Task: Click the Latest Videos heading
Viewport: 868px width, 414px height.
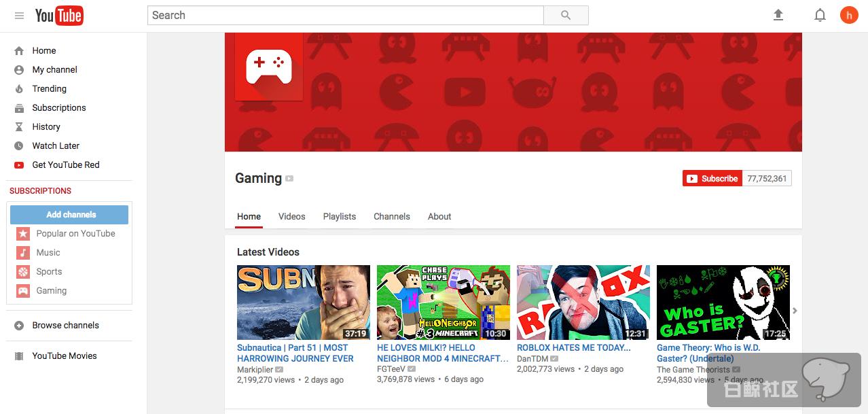Action: pyautogui.click(x=268, y=252)
